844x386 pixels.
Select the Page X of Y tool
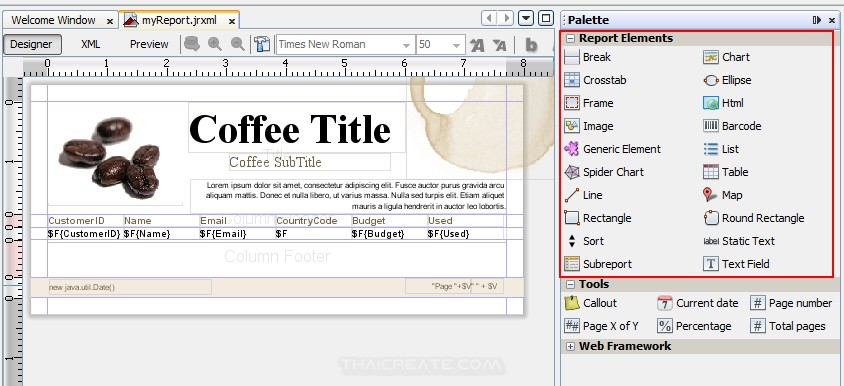tap(601, 326)
